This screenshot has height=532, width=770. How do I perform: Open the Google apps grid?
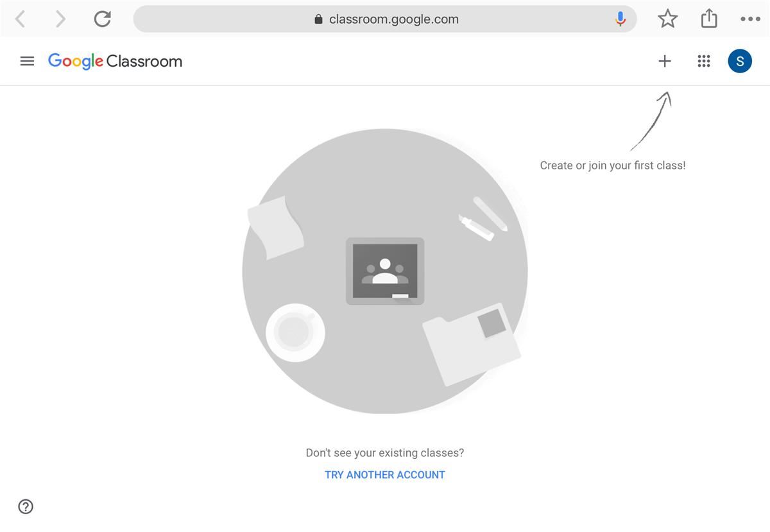(704, 61)
